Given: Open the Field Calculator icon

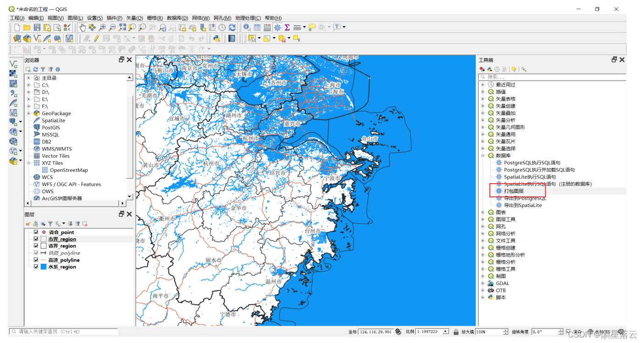Looking at the screenshot, I should (267, 27).
